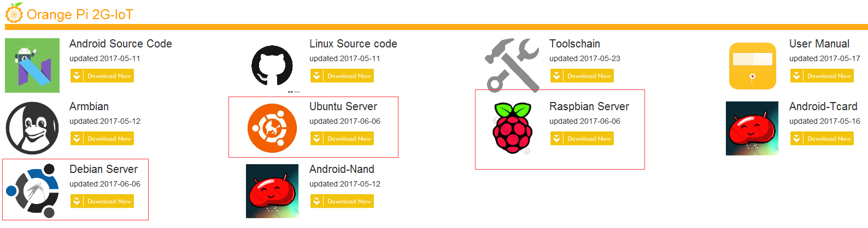Screen dimensions: 868x228
Task: Click updated:2017-06-06 under Ubuntu Server
Action: pyautogui.click(x=345, y=121)
